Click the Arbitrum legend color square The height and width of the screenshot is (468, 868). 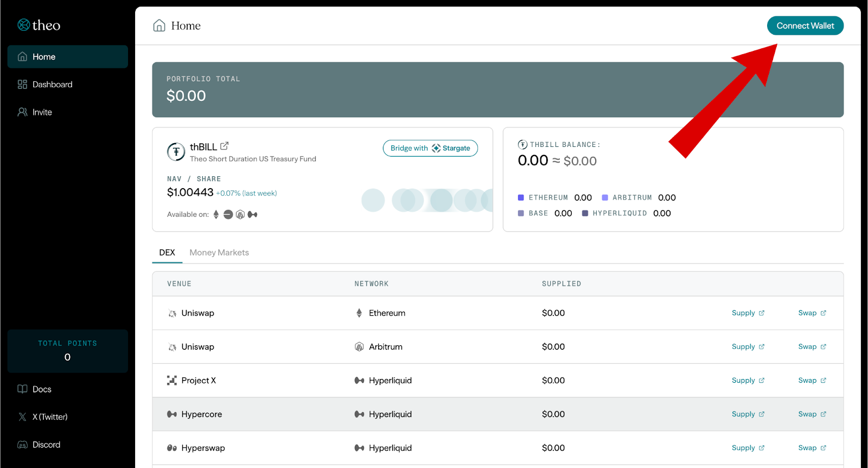(605, 198)
